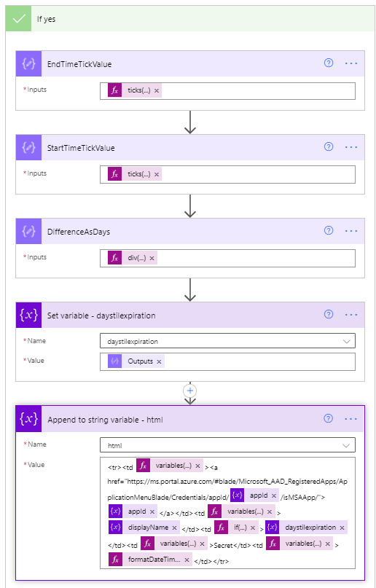Open help for Append to string variable - html
376x588 pixels.
[x=329, y=418]
